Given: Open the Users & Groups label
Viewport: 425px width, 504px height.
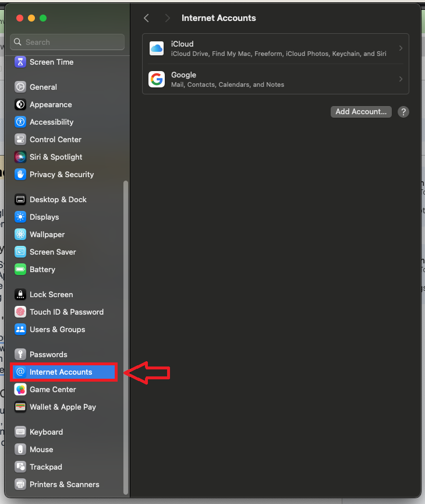Looking at the screenshot, I should click(57, 329).
